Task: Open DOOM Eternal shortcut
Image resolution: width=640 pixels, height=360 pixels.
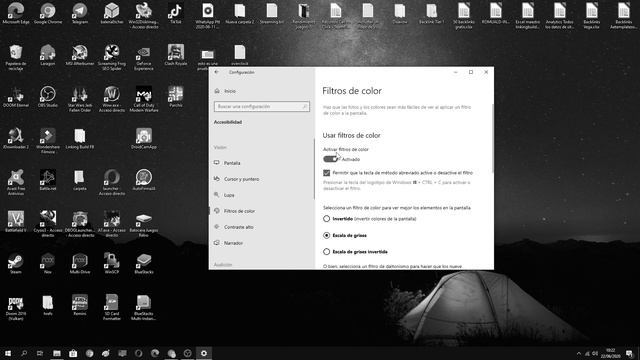Action: click(16, 97)
